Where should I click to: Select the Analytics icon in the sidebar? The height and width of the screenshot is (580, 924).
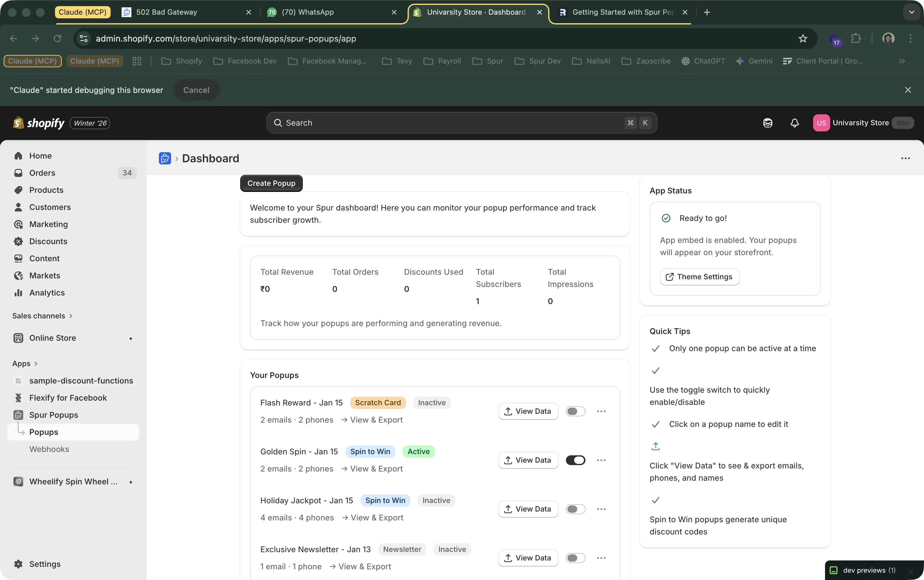pos(18,292)
